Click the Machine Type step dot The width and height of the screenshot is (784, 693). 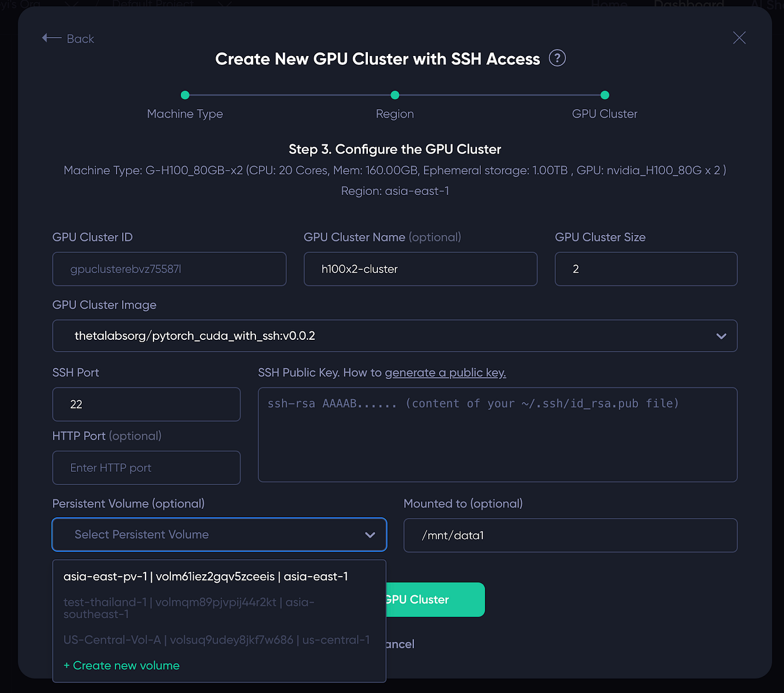pyautogui.click(x=185, y=95)
